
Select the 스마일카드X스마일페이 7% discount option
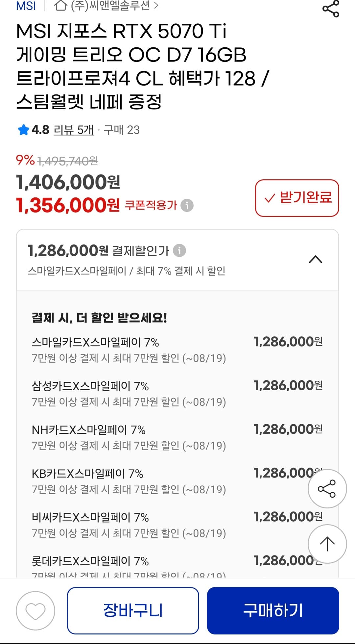pyautogui.click(x=95, y=343)
